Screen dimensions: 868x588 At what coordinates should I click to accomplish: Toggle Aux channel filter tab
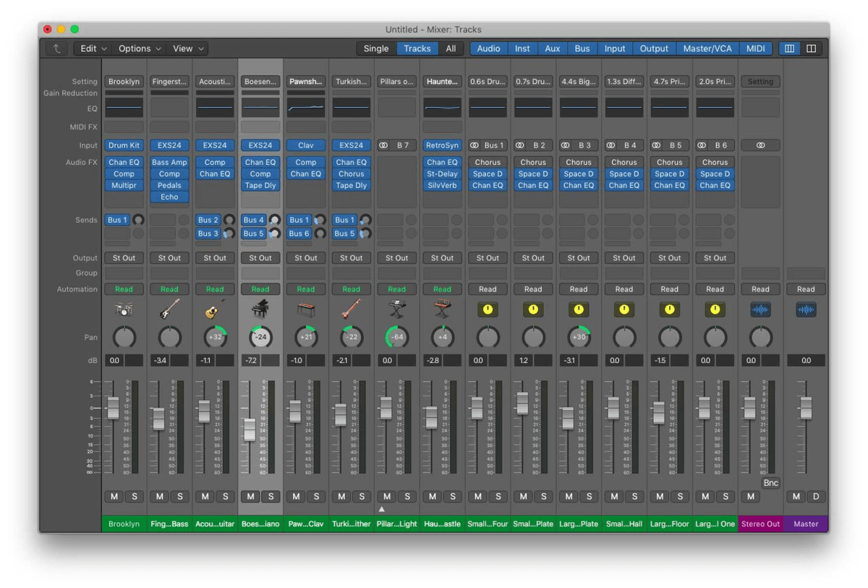click(x=552, y=48)
